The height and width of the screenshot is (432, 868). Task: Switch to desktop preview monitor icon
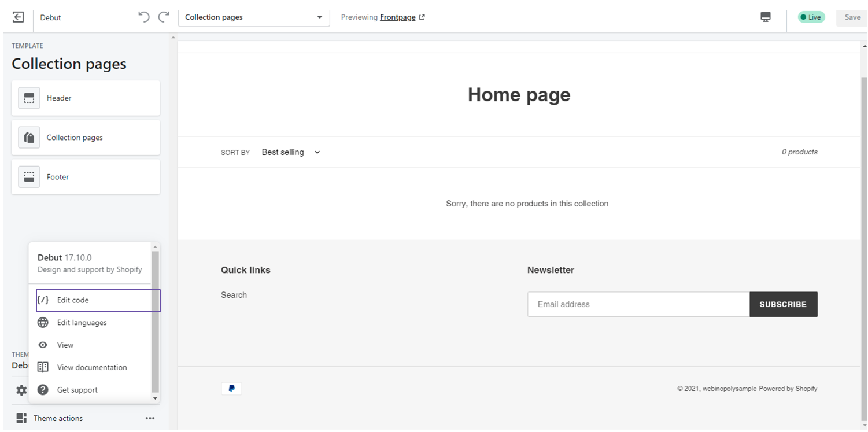pos(766,17)
